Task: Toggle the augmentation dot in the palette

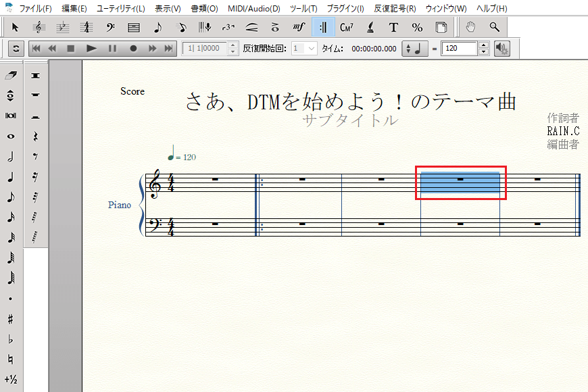Action: coord(11,298)
